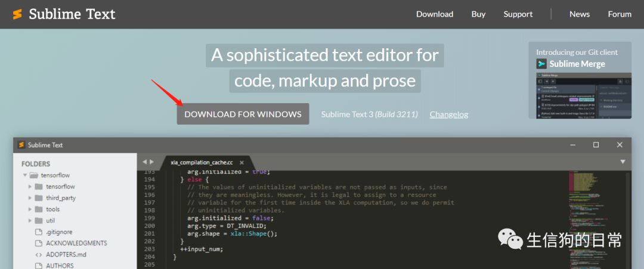Click the 'Introducing our Git client' text
Viewport: 644px width, 269px height.
577,52
